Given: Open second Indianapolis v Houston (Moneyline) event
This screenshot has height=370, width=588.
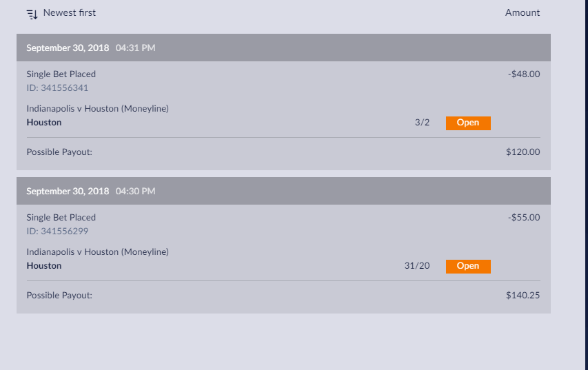Looking at the screenshot, I should [x=97, y=252].
